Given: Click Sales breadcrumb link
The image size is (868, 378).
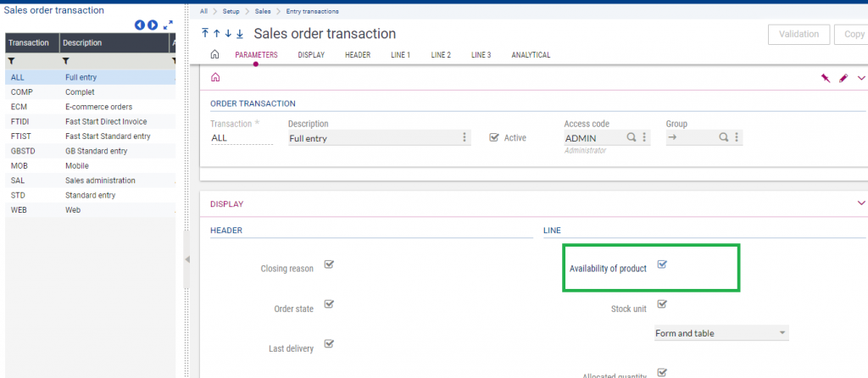Looking at the screenshot, I should pos(263,11).
